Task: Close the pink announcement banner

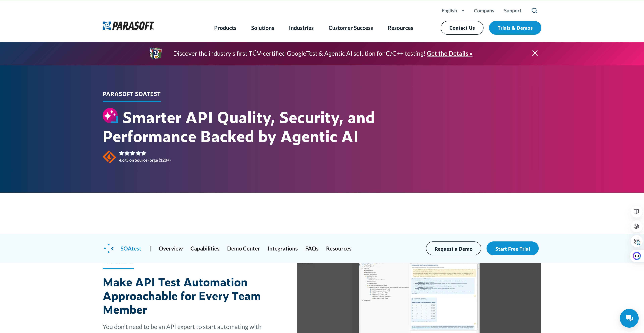Action: (535, 53)
